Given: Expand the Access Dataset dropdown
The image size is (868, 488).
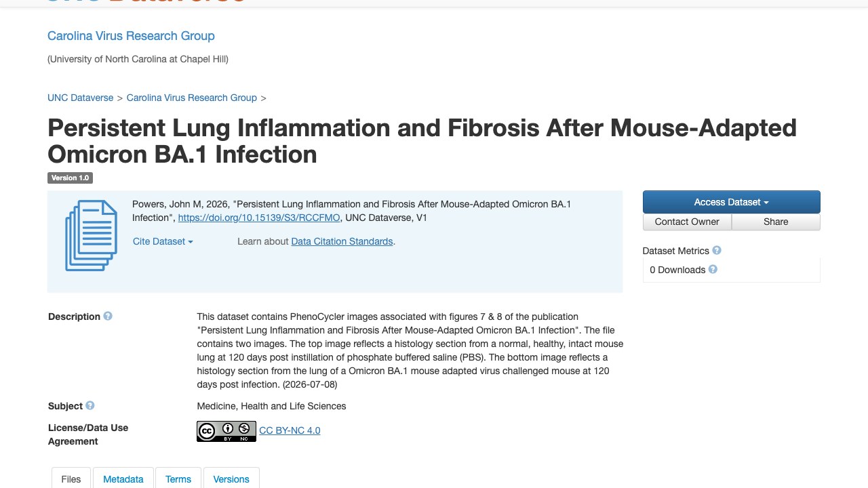Looking at the screenshot, I should click(731, 202).
